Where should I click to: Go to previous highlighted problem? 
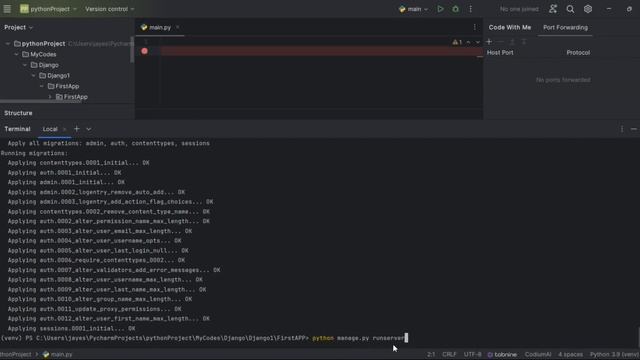[469, 42]
